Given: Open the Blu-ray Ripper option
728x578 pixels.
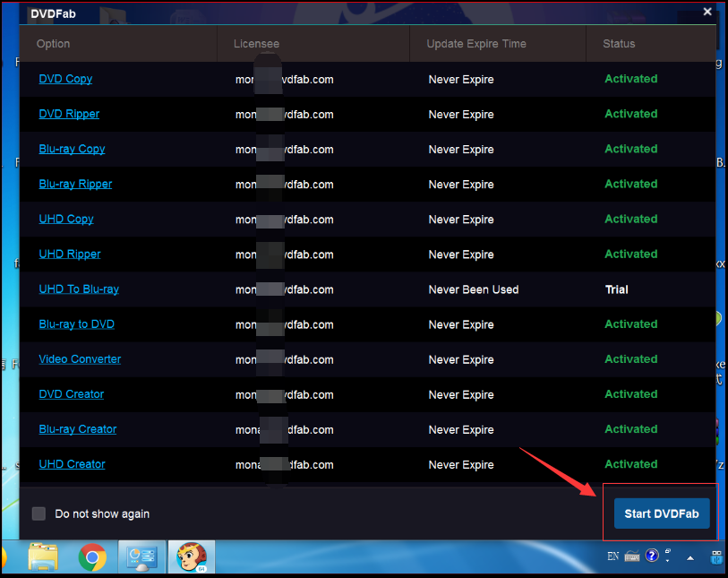Looking at the screenshot, I should 75,184.
